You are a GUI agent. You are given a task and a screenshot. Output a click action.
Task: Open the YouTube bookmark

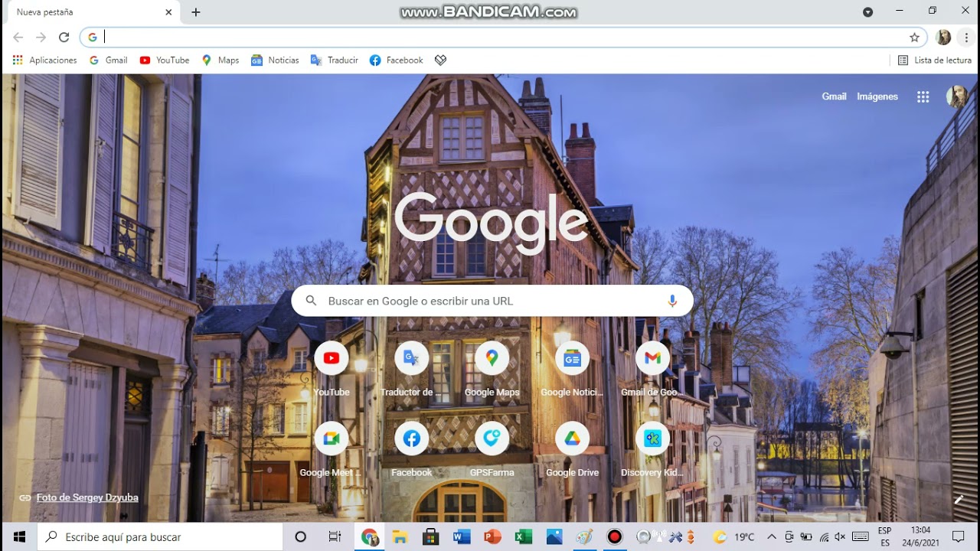(x=165, y=60)
